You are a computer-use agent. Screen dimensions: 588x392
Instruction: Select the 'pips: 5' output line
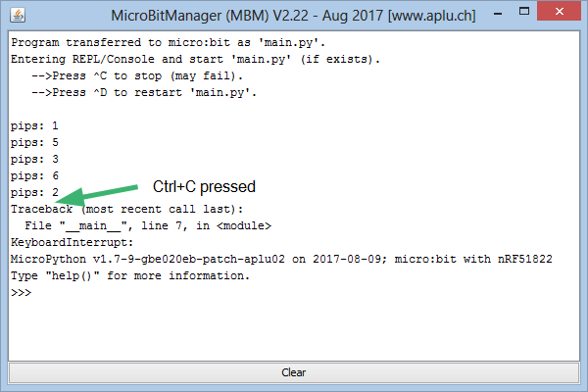tap(34, 143)
